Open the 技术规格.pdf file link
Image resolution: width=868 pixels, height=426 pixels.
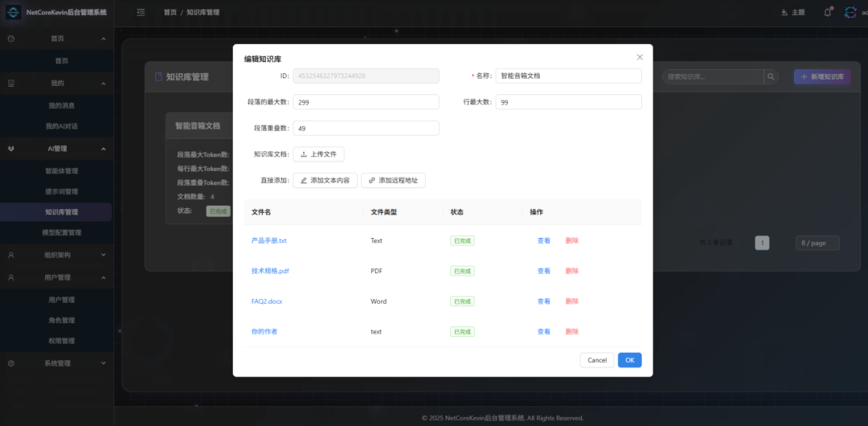270,271
